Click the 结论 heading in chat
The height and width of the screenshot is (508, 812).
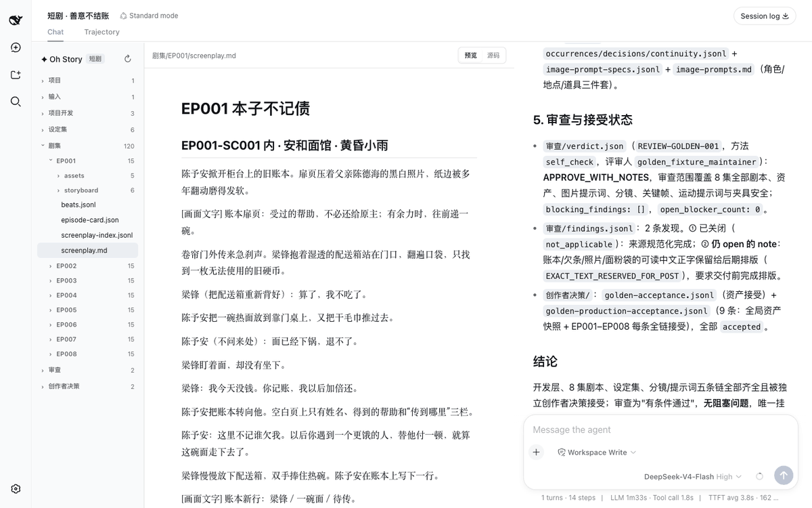[545, 362]
